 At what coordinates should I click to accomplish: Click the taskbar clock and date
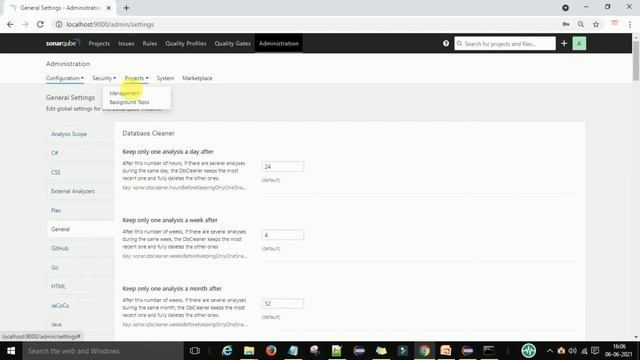(x=619, y=351)
